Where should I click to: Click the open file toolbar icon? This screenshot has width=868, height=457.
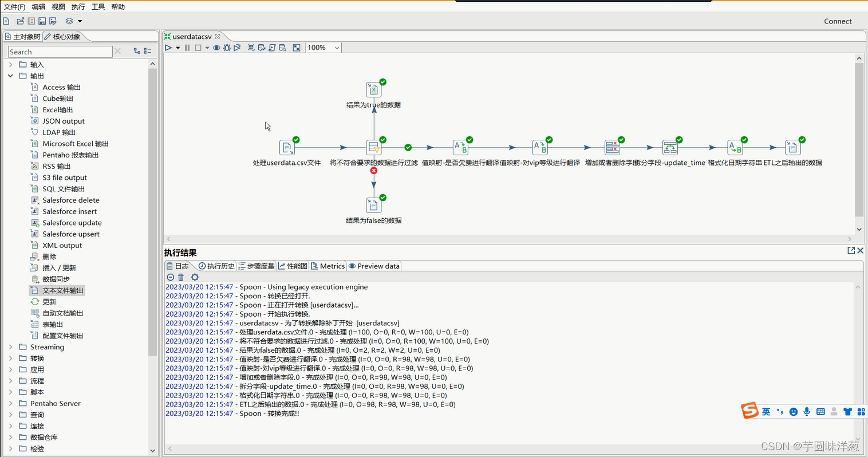point(20,21)
